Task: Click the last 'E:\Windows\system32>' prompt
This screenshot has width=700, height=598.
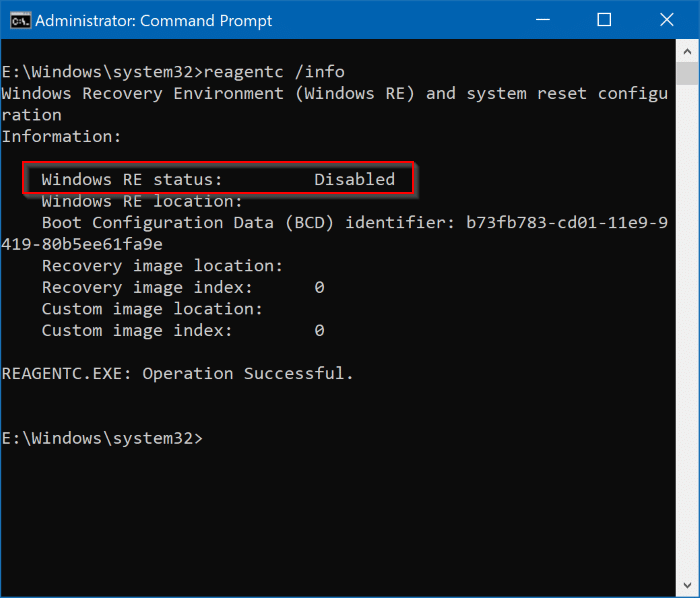Action: [102, 438]
